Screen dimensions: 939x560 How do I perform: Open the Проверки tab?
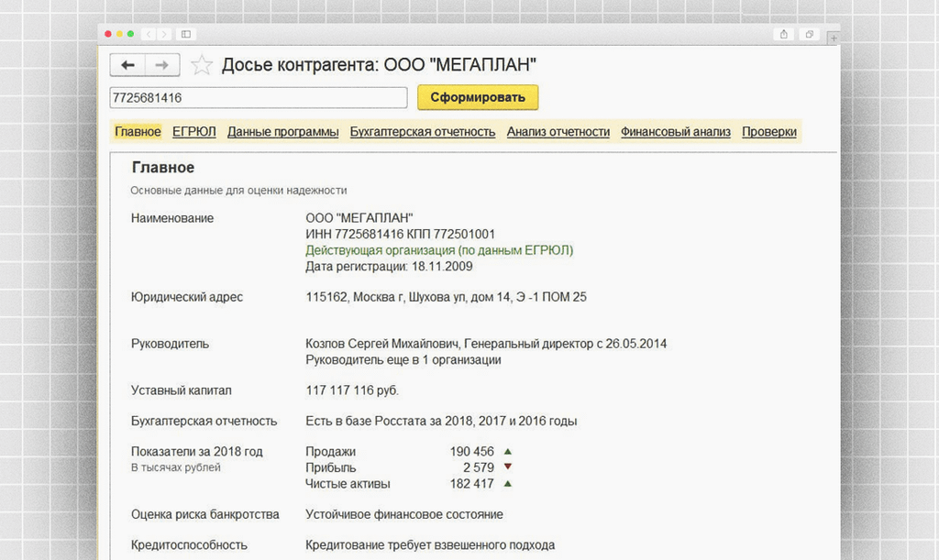pyautogui.click(x=769, y=132)
